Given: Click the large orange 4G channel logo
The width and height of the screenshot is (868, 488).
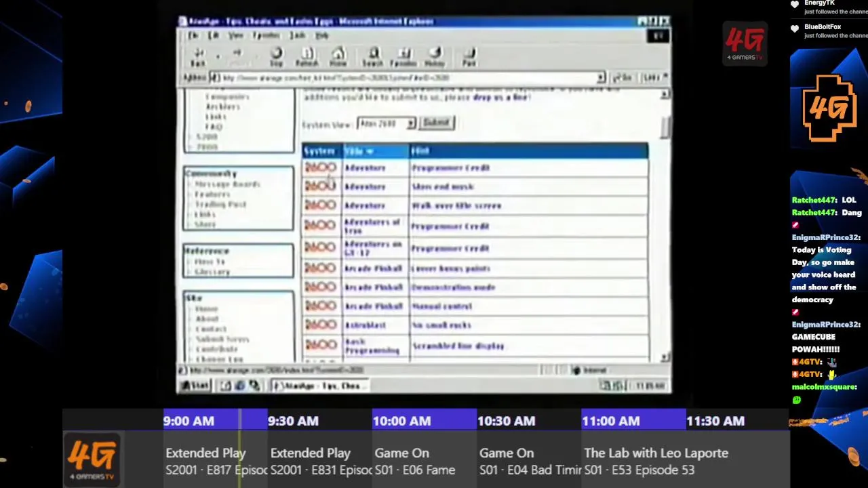Looking at the screenshot, I should [829, 108].
